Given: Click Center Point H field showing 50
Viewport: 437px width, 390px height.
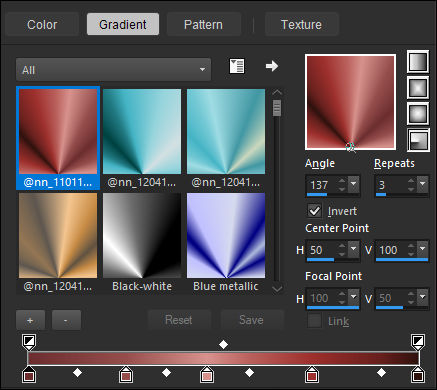Looking at the screenshot, I should click(322, 250).
